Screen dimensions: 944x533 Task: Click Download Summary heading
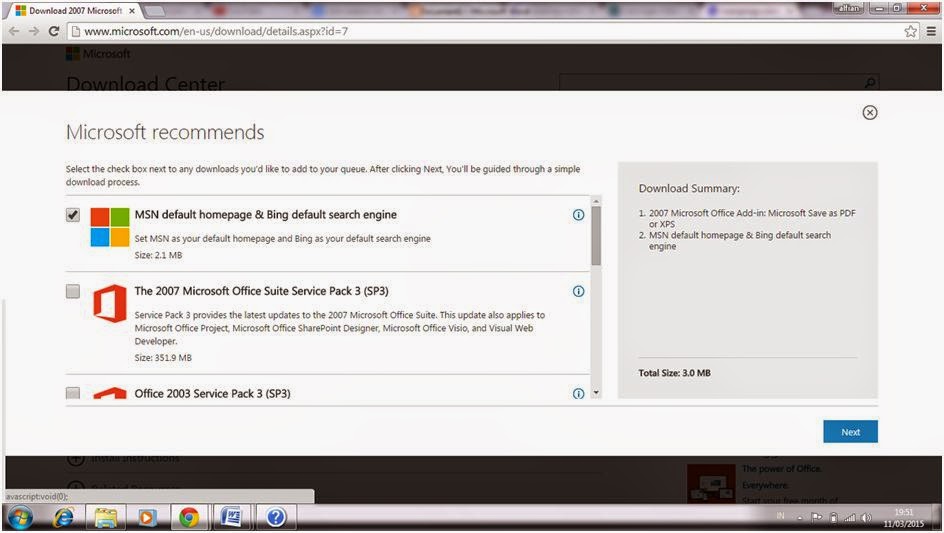point(689,189)
